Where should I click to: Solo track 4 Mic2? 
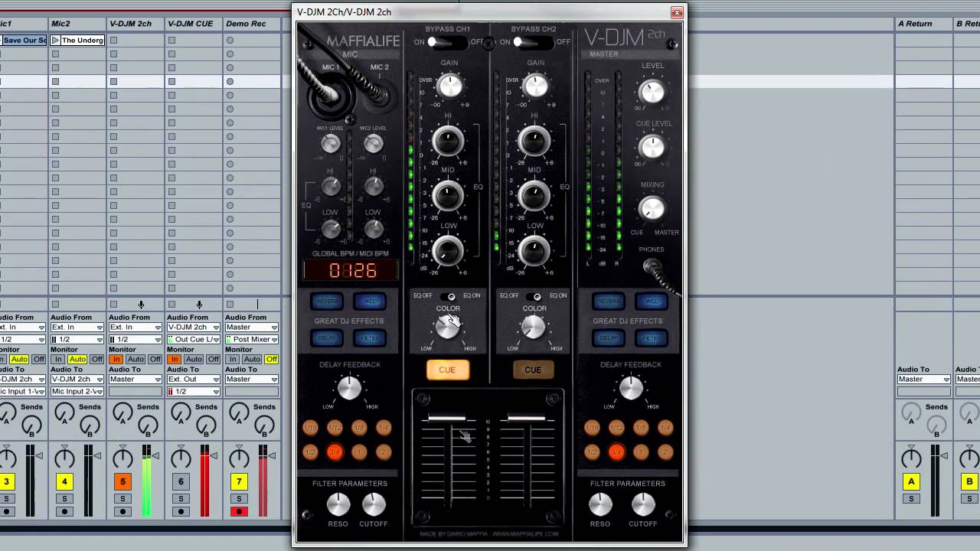coord(64,499)
